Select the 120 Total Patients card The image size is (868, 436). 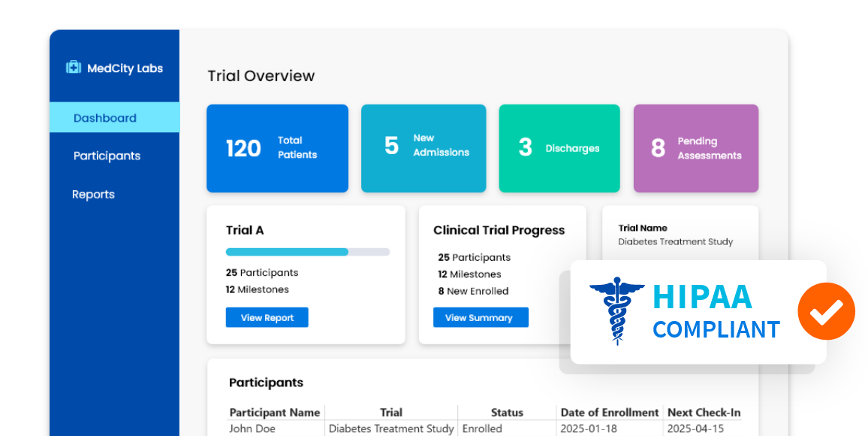(x=277, y=149)
